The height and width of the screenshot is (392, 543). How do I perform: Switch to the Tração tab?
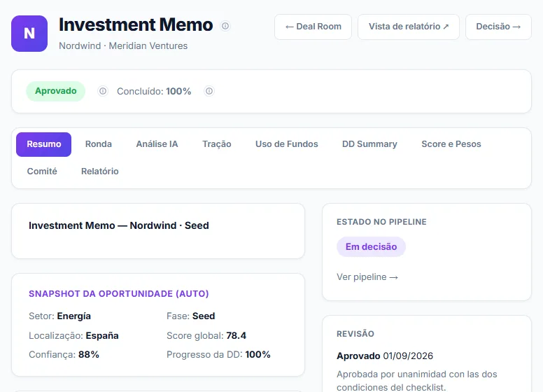tap(217, 144)
